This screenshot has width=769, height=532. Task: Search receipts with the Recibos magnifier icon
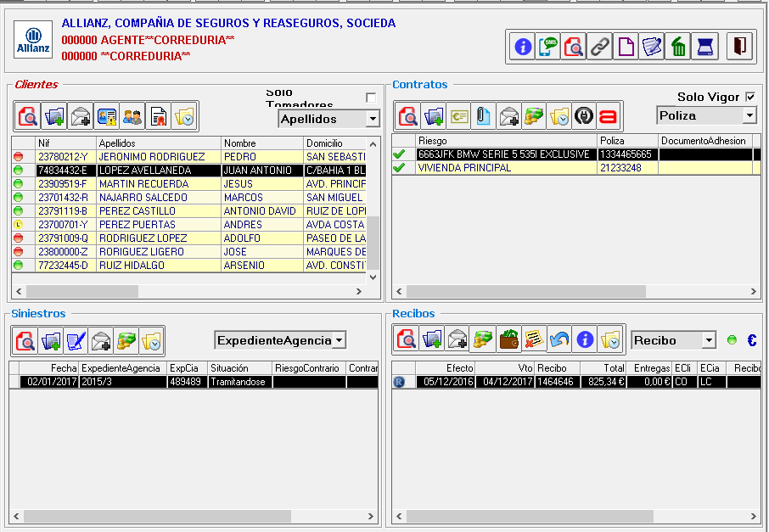407,339
